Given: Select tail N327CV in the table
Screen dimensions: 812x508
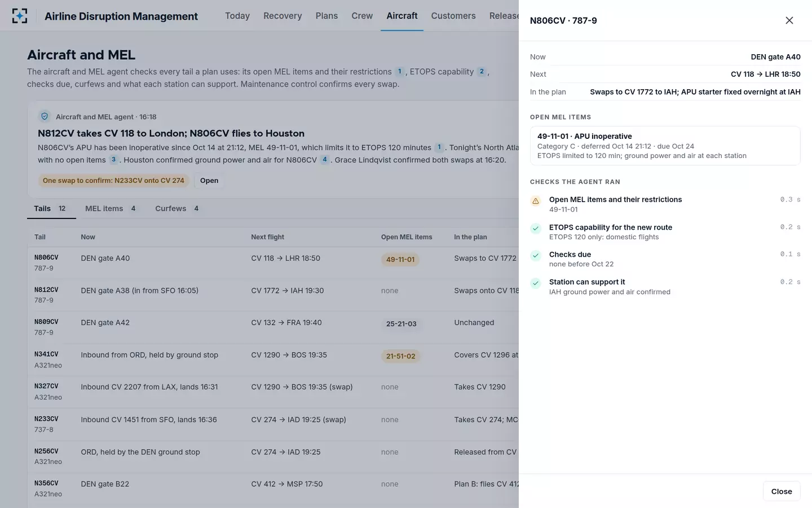Looking at the screenshot, I should click(46, 386).
